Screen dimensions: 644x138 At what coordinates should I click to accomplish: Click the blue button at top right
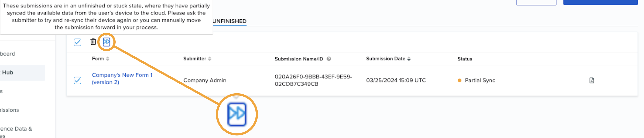tap(600, 2)
